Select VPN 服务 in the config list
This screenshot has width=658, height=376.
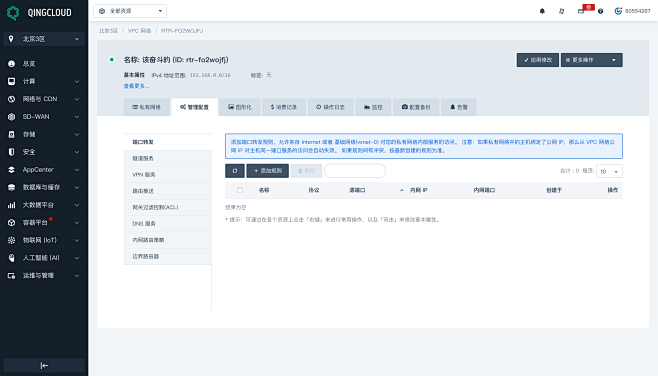(168, 175)
